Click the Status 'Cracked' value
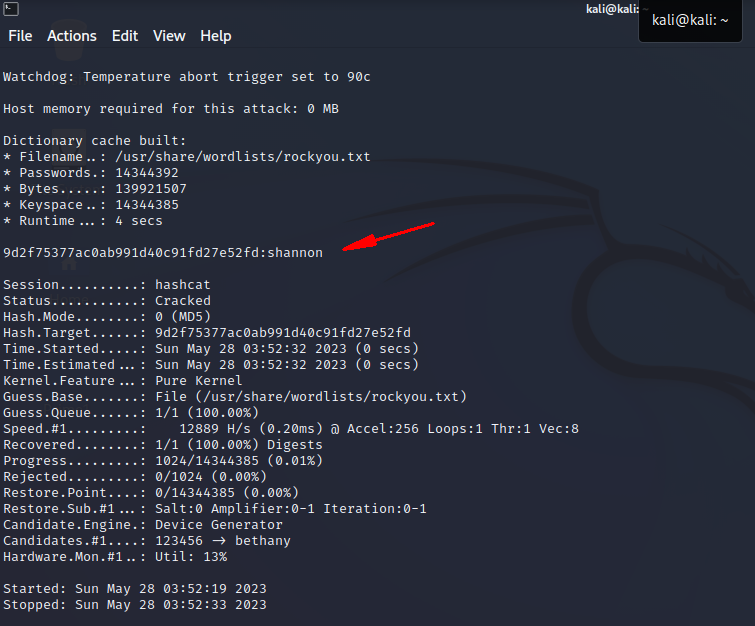 (x=182, y=301)
